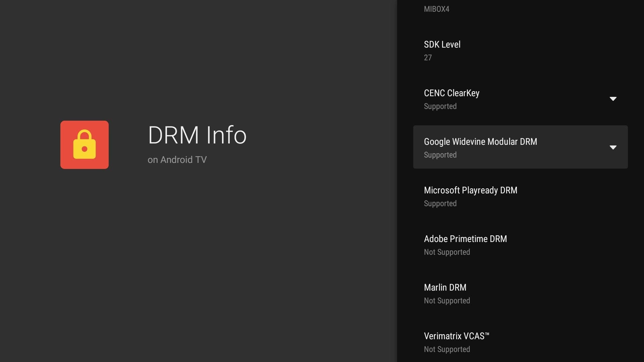Expand CENC ClearKey with its arrow
The width and height of the screenshot is (644, 362).
point(613,99)
